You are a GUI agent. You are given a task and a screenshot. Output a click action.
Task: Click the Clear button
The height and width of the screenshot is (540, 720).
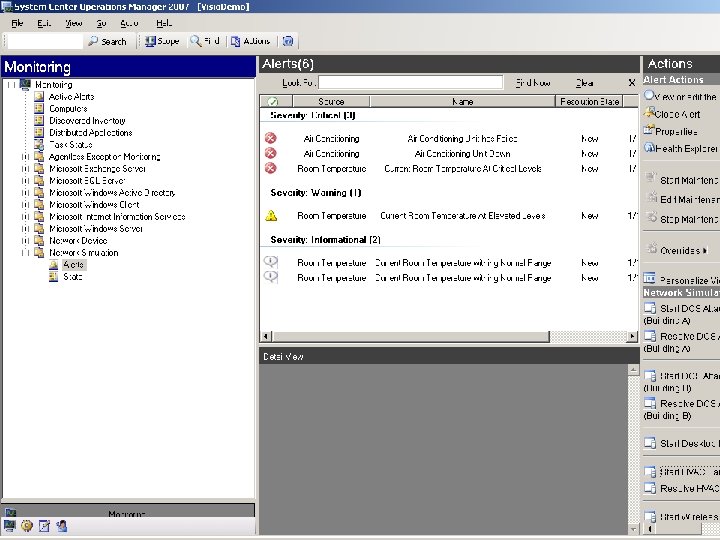click(x=585, y=83)
